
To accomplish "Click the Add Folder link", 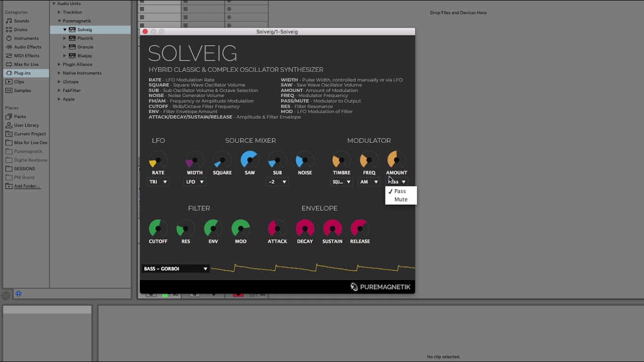I will [x=27, y=186].
